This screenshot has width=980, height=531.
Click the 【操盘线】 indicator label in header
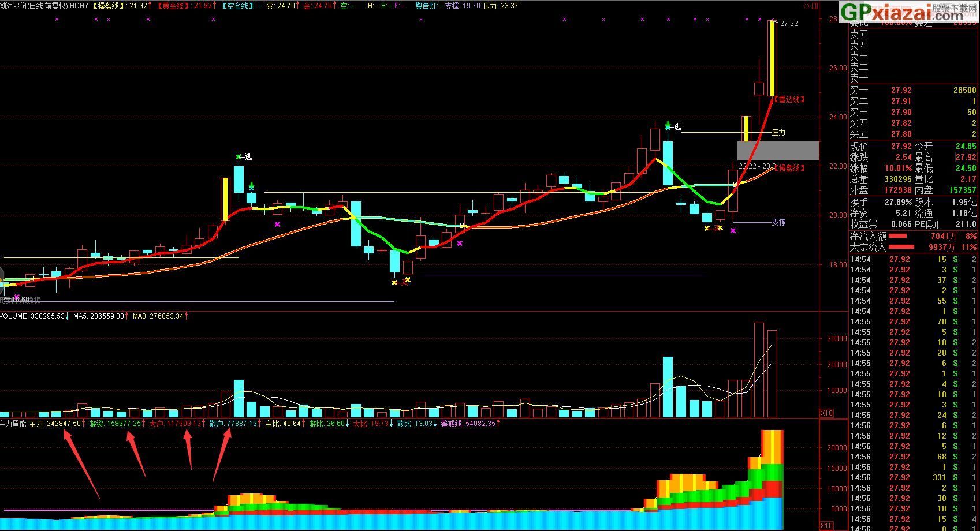(109, 5)
